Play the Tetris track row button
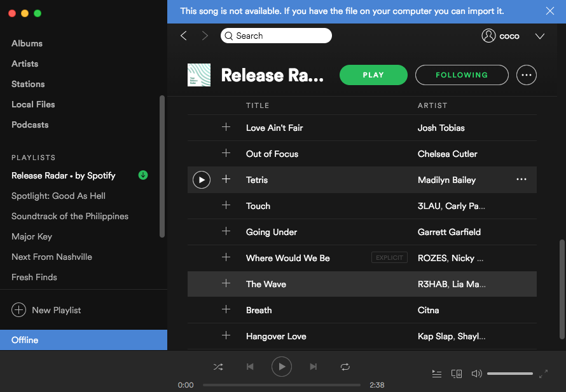 pyautogui.click(x=202, y=180)
